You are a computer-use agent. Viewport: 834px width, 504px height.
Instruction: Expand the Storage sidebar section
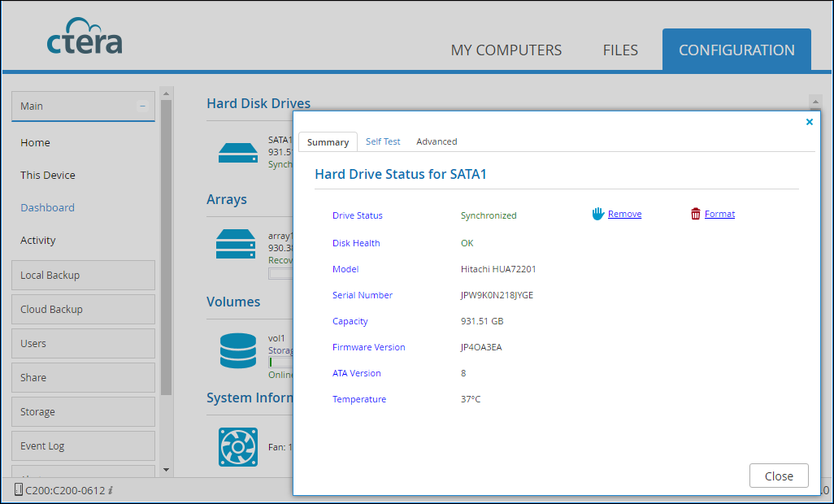coord(84,411)
